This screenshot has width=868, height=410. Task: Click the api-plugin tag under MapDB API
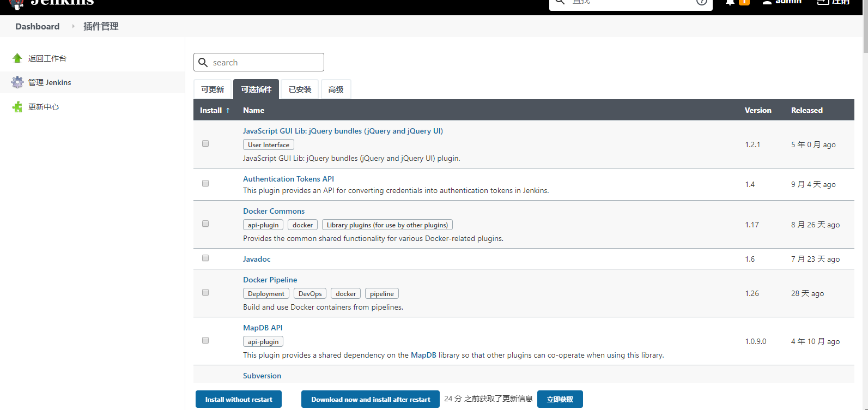point(263,341)
